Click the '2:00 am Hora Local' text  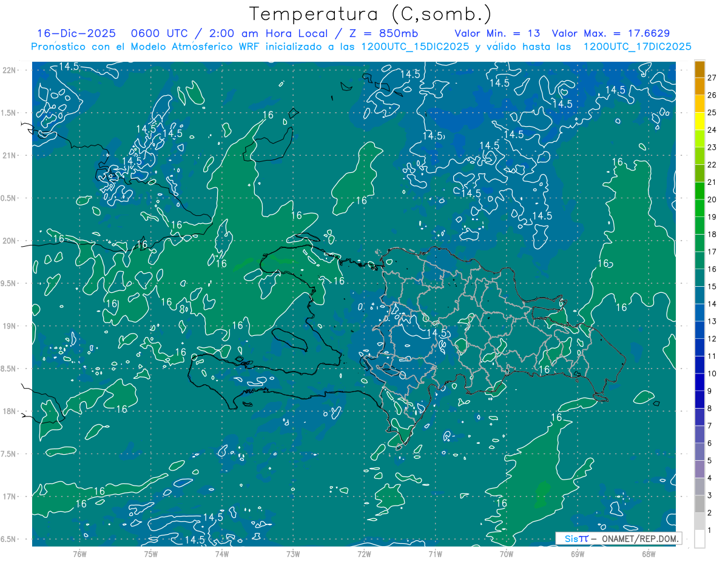coord(268,33)
